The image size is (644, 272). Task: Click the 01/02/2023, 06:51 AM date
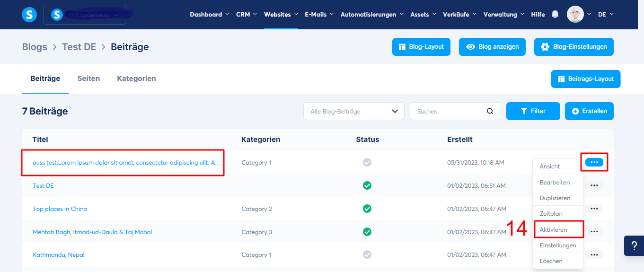pyautogui.click(x=476, y=185)
